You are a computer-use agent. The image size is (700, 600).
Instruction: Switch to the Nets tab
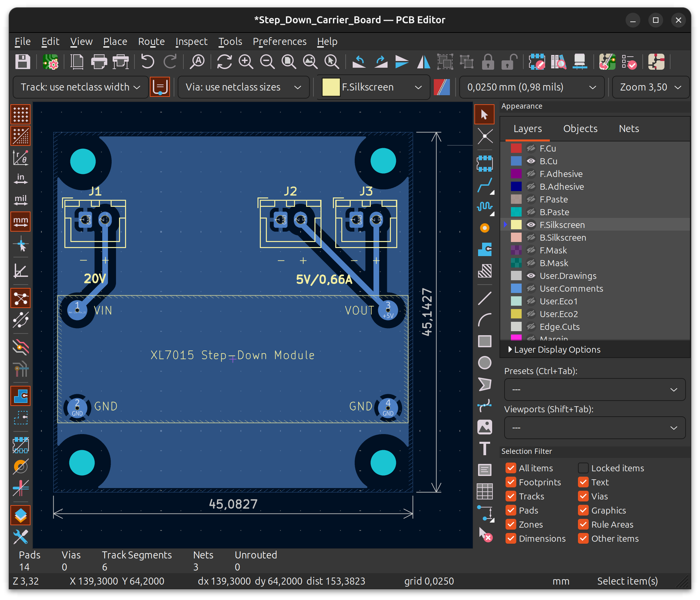629,128
